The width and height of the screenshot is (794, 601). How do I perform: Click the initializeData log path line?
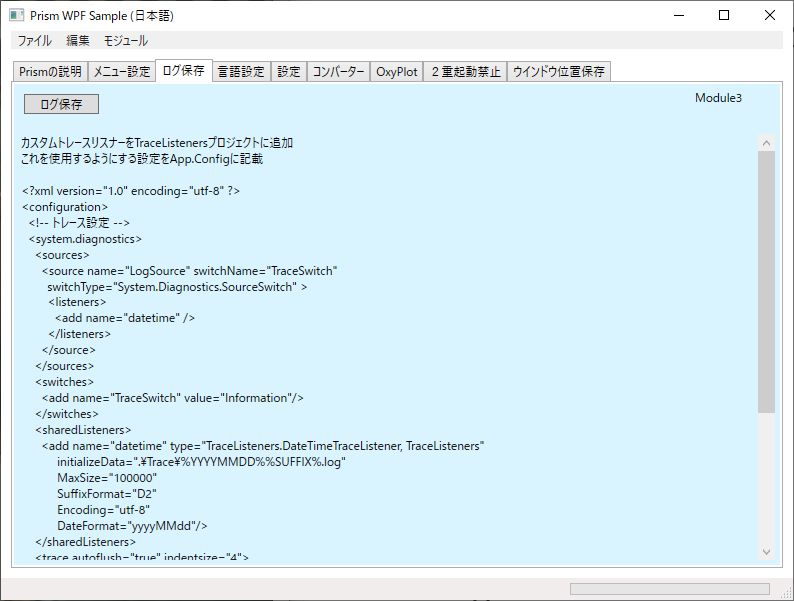[x=201, y=462]
